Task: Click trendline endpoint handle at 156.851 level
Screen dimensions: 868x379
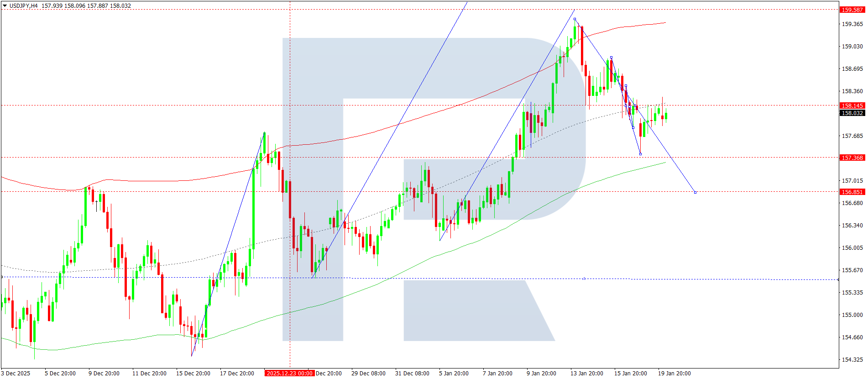Action: coord(695,192)
